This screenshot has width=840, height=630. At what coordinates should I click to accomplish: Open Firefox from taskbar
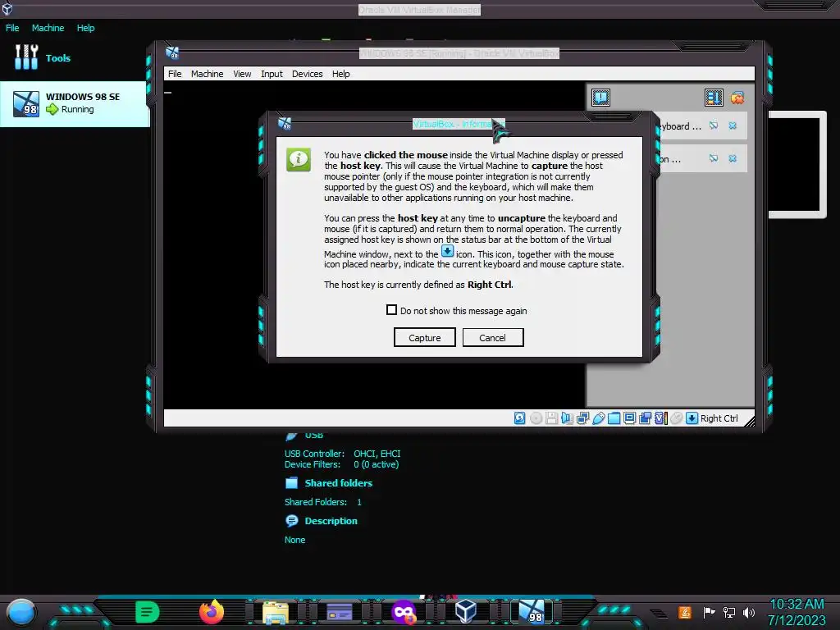212,612
